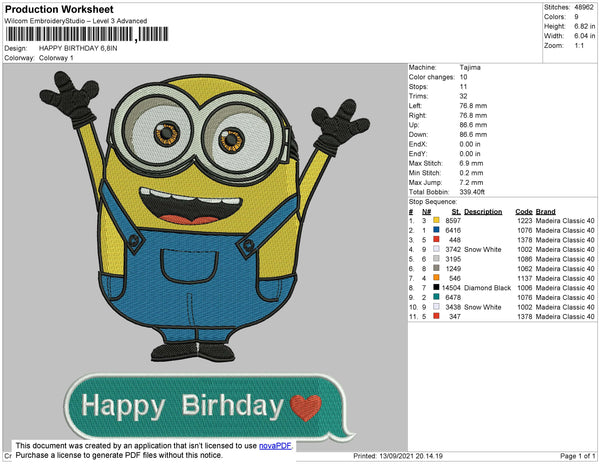Image resolution: width=600 pixels, height=464 pixels.
Task: Pick the red thread swatch in stop 3
Action: click(436, 240)
